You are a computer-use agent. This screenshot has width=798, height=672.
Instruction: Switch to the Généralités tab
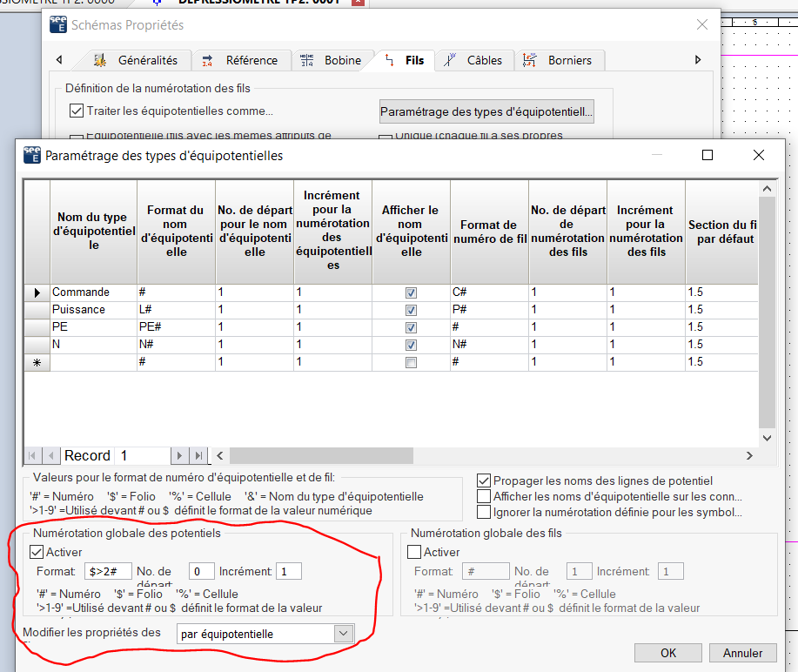(135, 60)
